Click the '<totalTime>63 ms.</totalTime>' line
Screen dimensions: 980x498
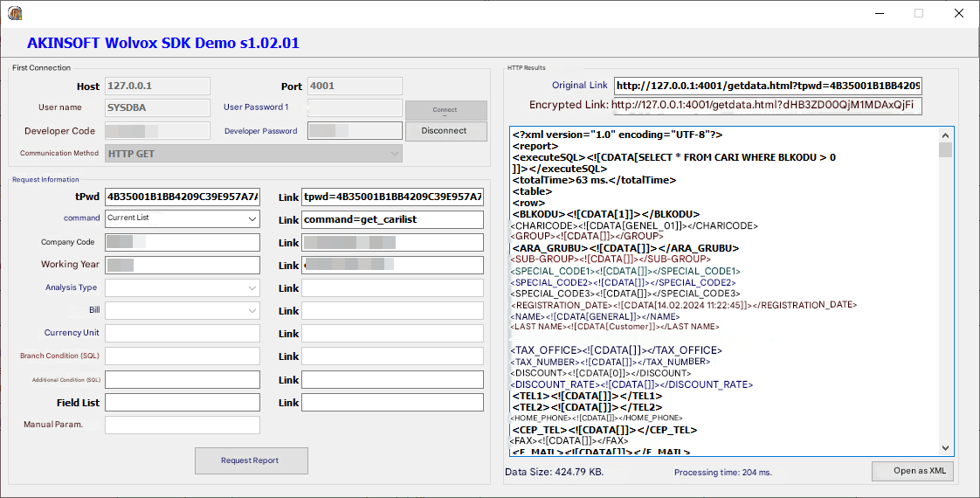point(594,180)
